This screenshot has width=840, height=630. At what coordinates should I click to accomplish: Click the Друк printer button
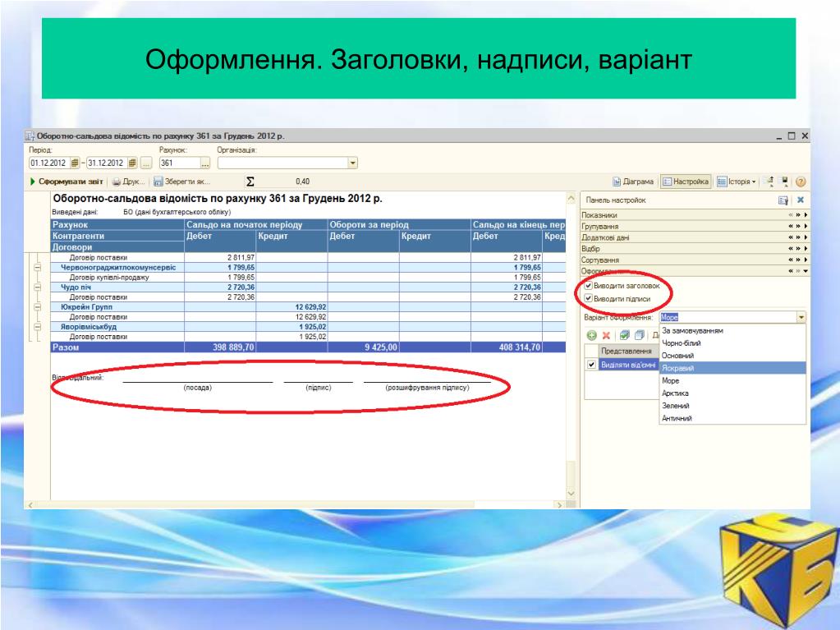[129, 182]
